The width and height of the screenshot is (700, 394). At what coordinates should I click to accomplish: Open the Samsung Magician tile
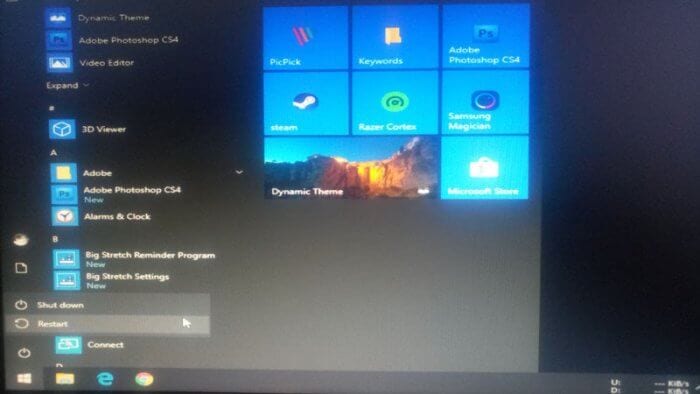pyautogui.click(x=485, y=102)
